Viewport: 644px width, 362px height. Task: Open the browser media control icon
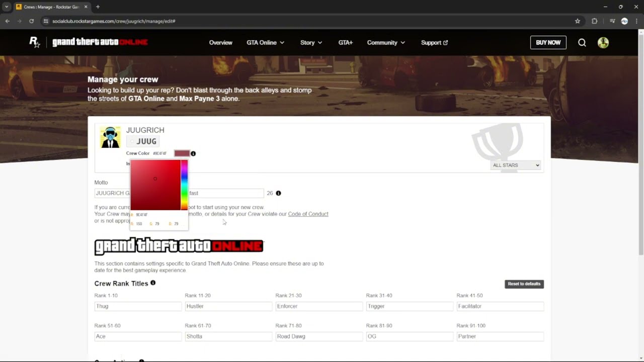[x=612, y=21]
